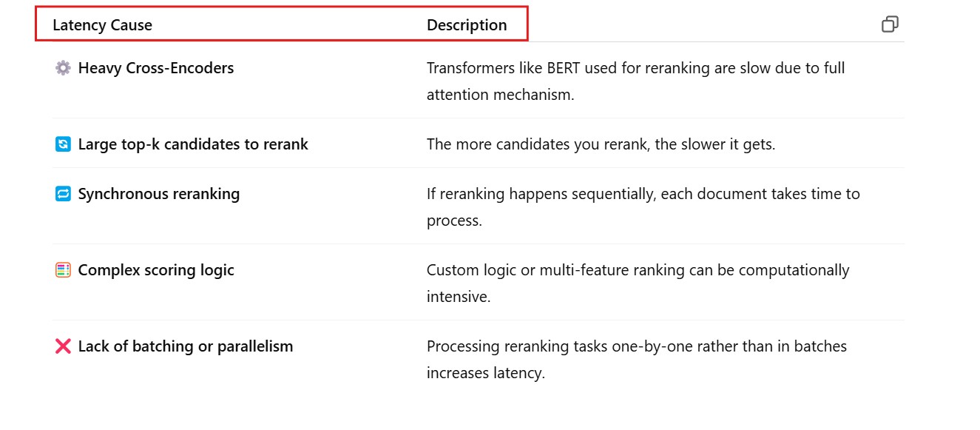Click the repeat icon beside Synchronous reranking
Image resolution: width=980 pixels, height=430 pixels.
[x=63, y=194]
